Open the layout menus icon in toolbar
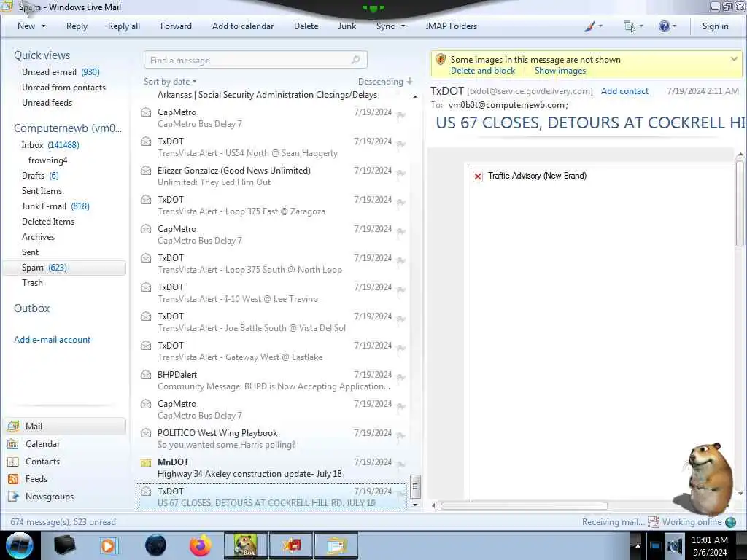This screenshot has width=747, height=560. click(x=630, y=26)
